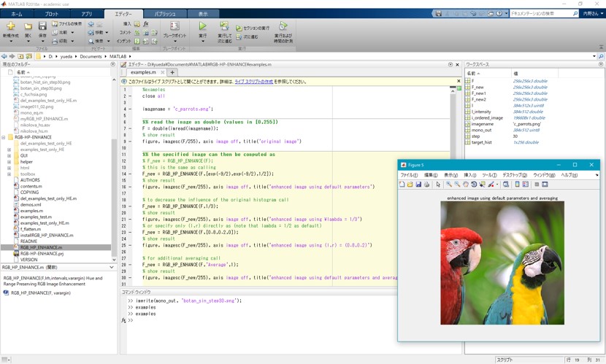Expand the GUI folder in file browser
Image resolution: width=606 pixels, height=364 pixels.
tap(9, 155)
